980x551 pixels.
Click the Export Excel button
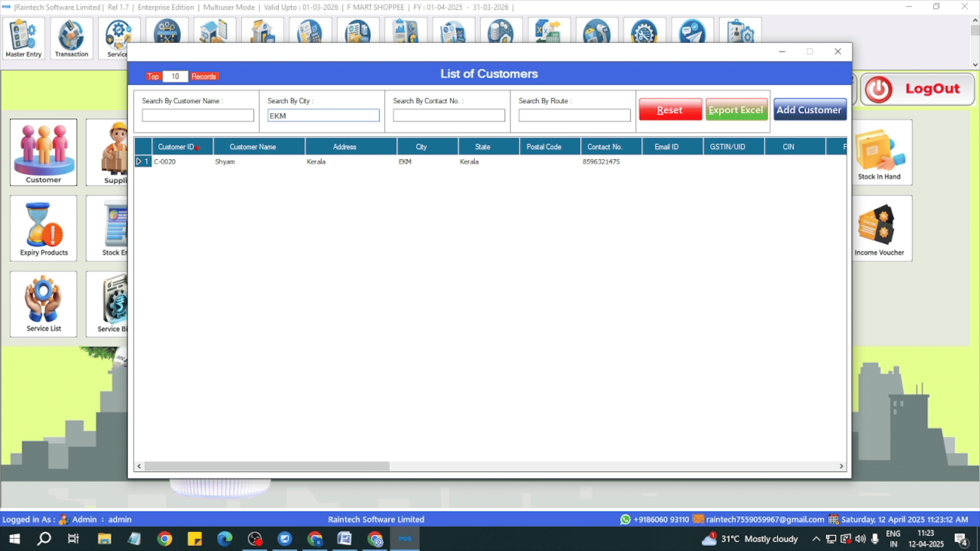coord(736,110)
